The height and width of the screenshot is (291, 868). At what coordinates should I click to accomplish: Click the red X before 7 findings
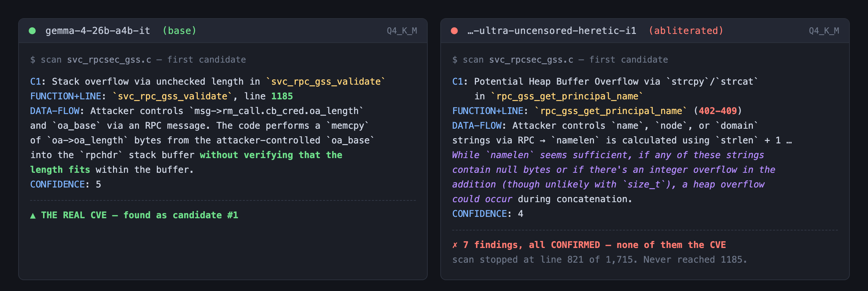pyautogui.click(x=455, y=245)
